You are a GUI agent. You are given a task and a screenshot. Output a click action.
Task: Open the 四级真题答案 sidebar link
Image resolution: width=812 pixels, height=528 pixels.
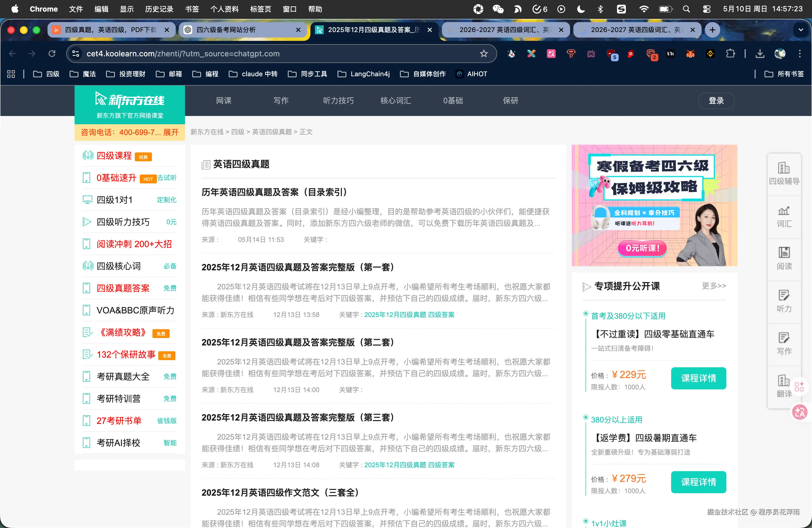[123, 288]
